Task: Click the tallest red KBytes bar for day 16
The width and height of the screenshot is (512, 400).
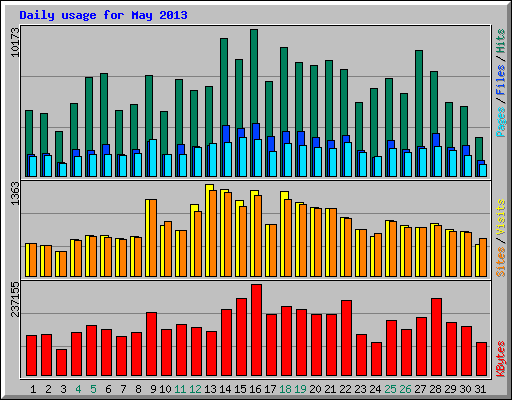Action: pos(256,330)
